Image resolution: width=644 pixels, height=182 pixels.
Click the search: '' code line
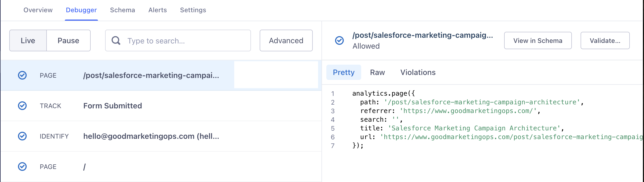coord(381,120)
